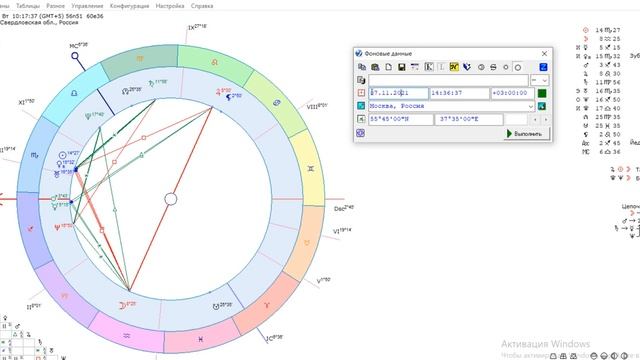
Task: Click the round clock-like icon in dialog toolbar
Action: click(x=481, y=67)
